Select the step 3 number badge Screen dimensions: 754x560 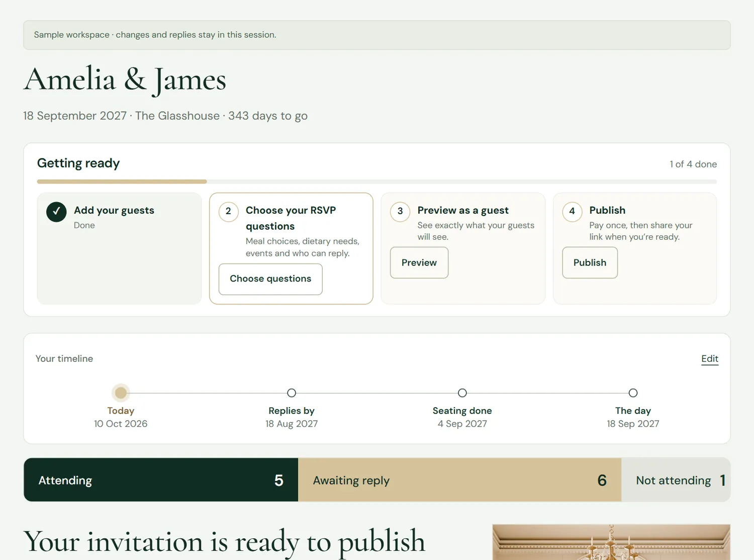click(400, 212)
